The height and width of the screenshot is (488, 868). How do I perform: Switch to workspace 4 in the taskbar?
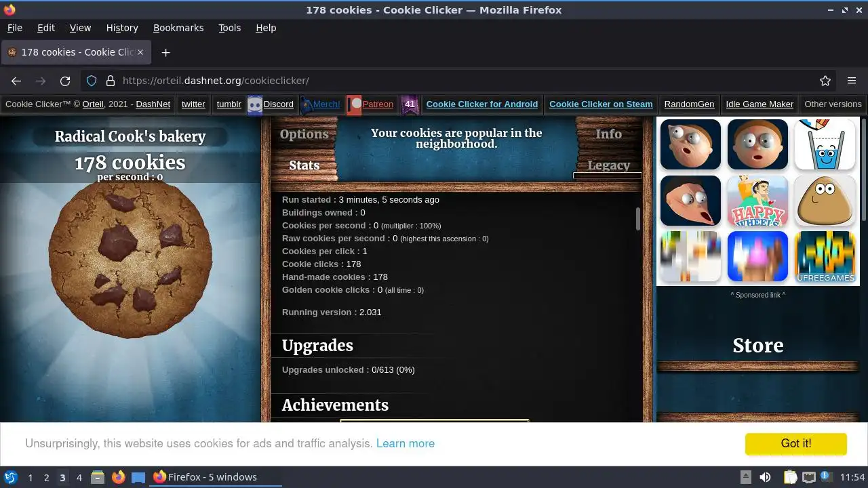[x=79, y=477]
